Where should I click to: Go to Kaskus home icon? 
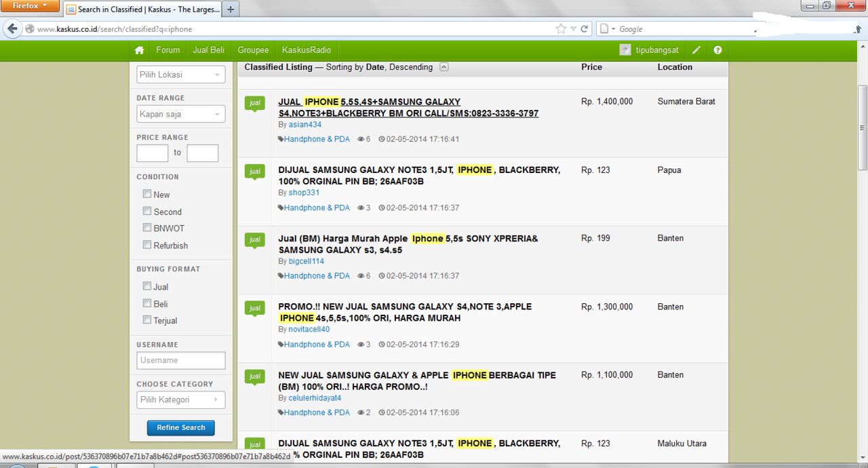(x=139, y=50)
